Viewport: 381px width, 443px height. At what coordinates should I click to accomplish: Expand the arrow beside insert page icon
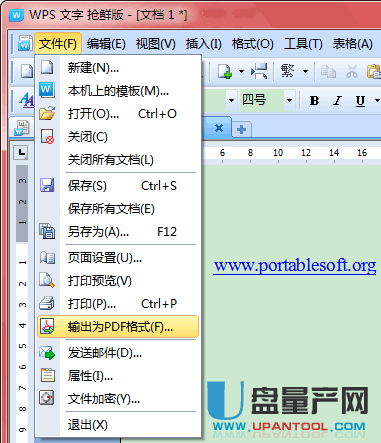pos(241,71)
